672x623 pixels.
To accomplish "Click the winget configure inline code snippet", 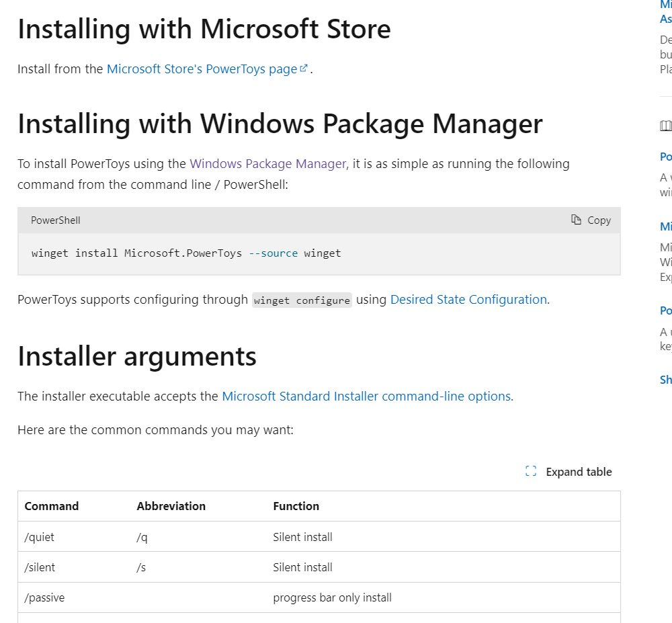I will (x=301, y=300).
